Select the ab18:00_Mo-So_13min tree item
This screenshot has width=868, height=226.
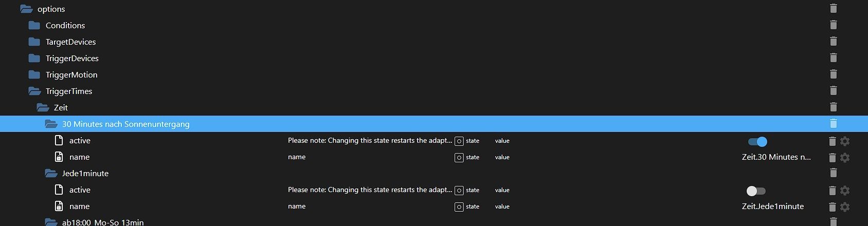pyautogui.click(x=103, y=222)
